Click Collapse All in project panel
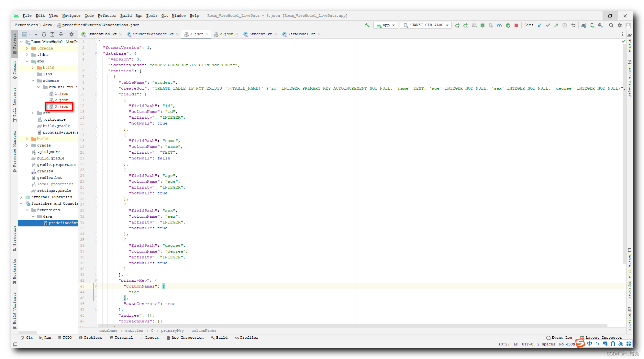The width and height of the screenshot is (644, 359). [61, 34]
